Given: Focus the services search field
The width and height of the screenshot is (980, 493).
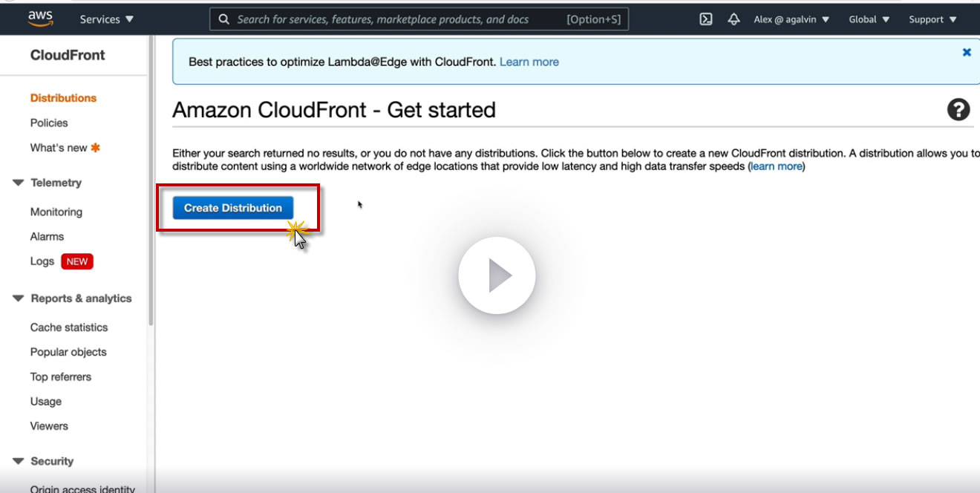Looking at the screenshot, I should tap(419, 19).
